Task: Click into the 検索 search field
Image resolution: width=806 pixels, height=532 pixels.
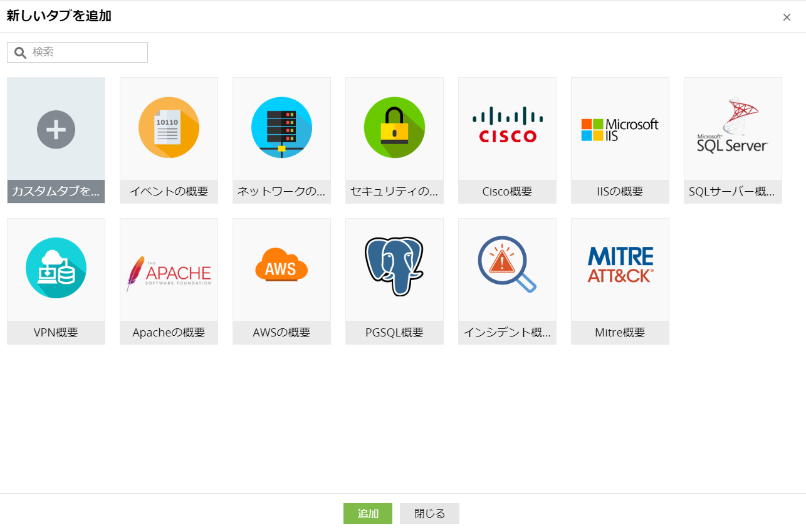Action: pyautogui.click(x=88, y=52)
